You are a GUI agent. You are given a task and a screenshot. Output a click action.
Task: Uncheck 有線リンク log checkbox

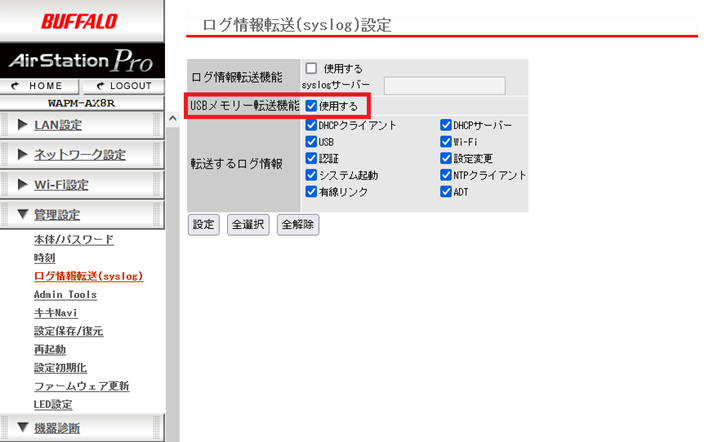pos(311,192)
